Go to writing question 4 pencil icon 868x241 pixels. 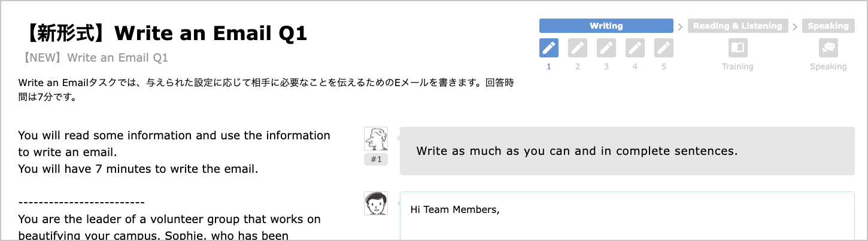point(635,48)
